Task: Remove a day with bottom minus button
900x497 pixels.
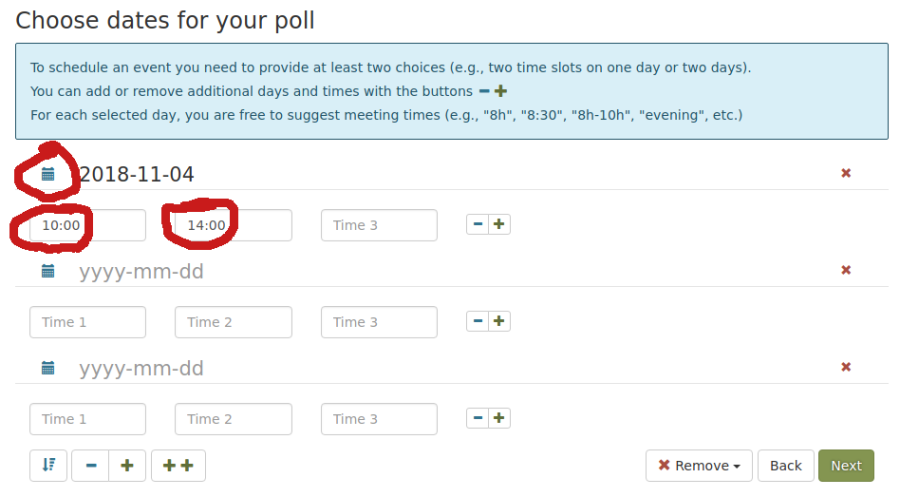Action: pos(91,466)
